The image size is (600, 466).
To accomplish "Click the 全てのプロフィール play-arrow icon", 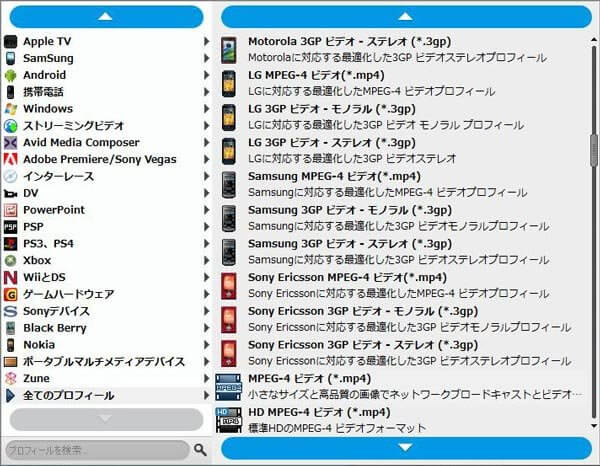I will point(11,395).
